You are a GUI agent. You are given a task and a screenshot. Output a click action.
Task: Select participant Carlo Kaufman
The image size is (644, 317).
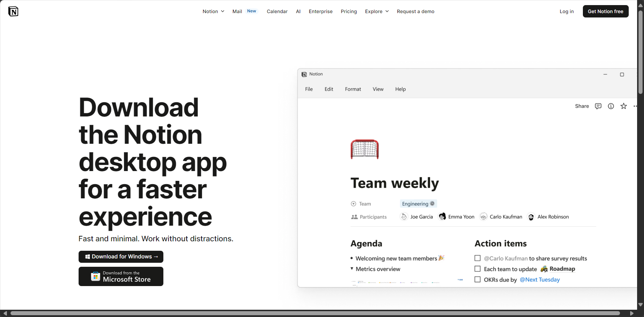pos(501,217)
